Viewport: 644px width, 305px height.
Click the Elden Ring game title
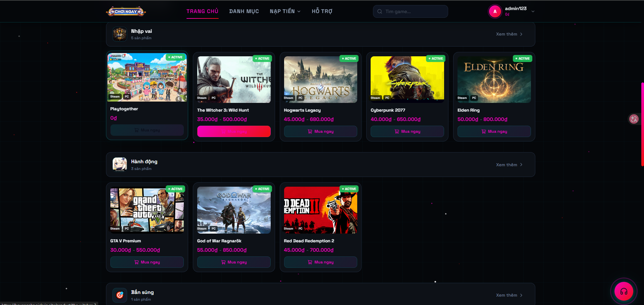(469, 110)
